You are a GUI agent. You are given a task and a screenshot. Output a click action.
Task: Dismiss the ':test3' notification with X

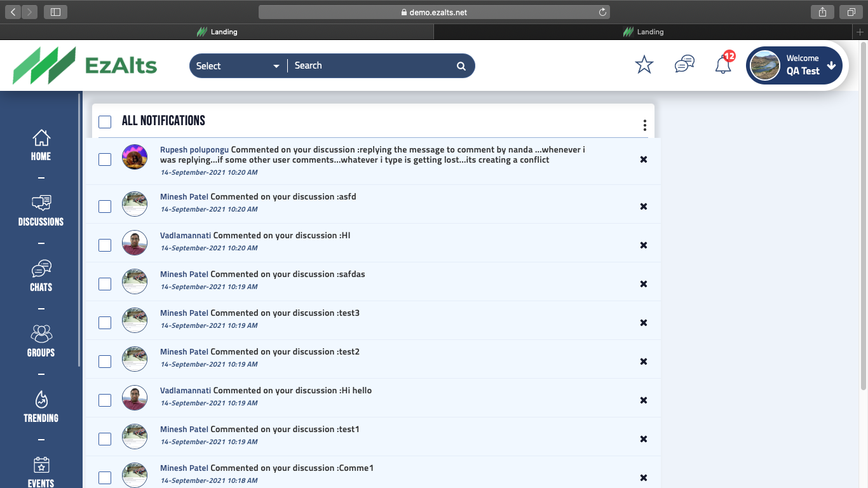[643, 323]
